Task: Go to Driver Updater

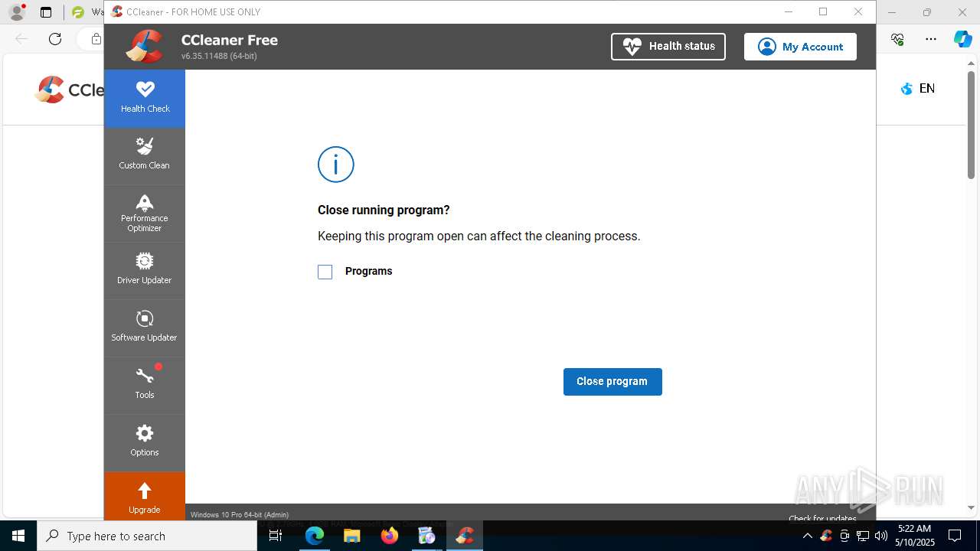Action: (x=145, y=270)
